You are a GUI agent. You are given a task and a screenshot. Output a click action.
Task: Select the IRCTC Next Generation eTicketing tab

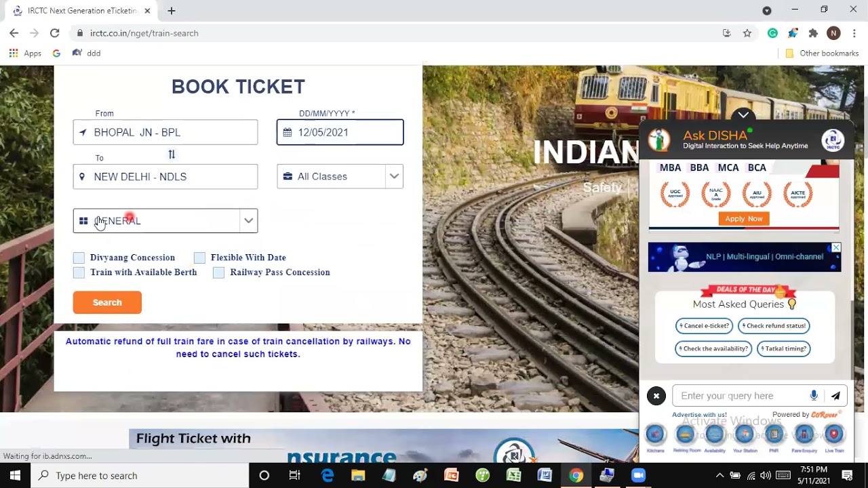pos(81,11)
